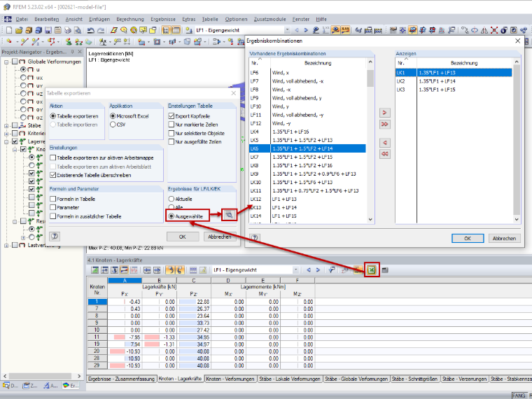Toggle Existierende Tabelle überschreiben checkbox
Viewport: 532px width, 399px height.
[52, 175]
